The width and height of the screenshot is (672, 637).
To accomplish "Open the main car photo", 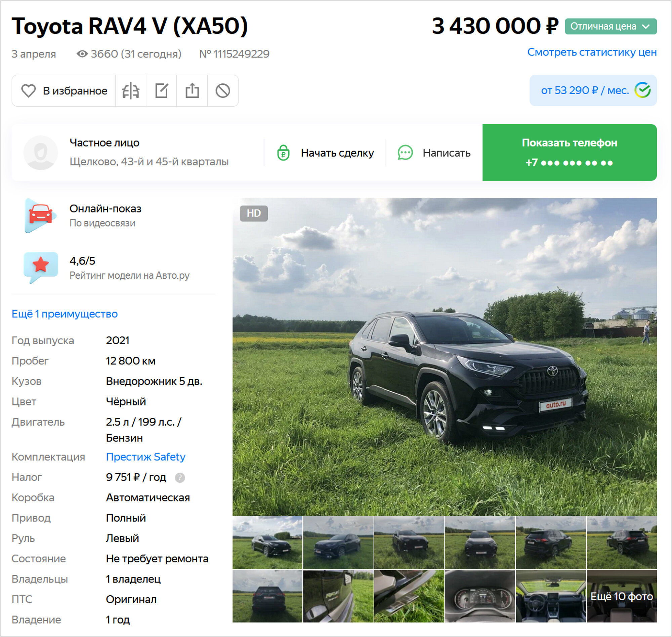I will tap(445, 357).
